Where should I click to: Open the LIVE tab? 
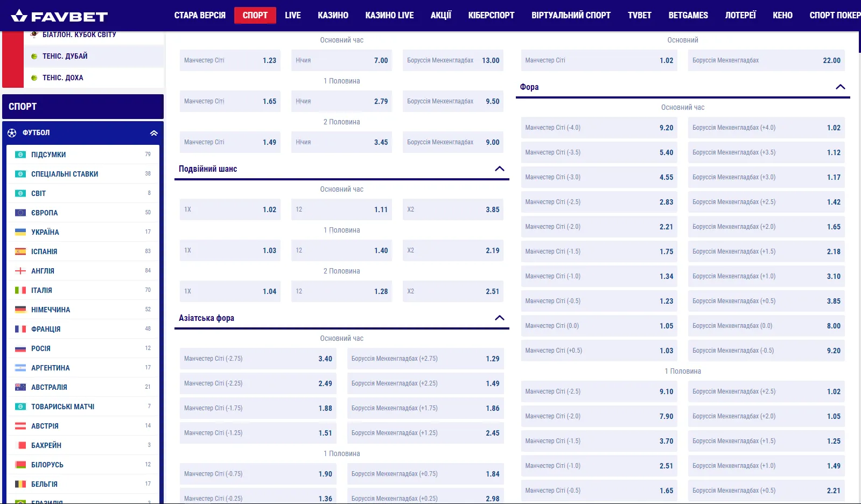[292, 15]
